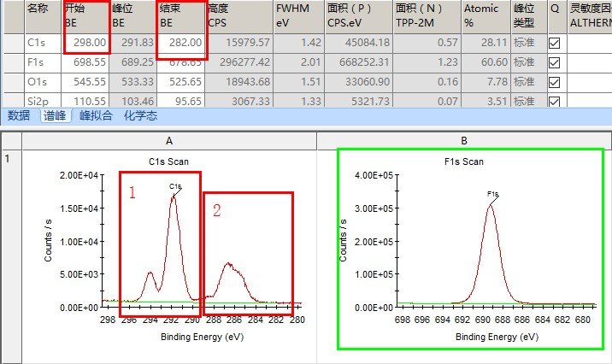Click the C1s end BE value 282.00
This screenshot has width=612, height=364.
tap(184, 43)
